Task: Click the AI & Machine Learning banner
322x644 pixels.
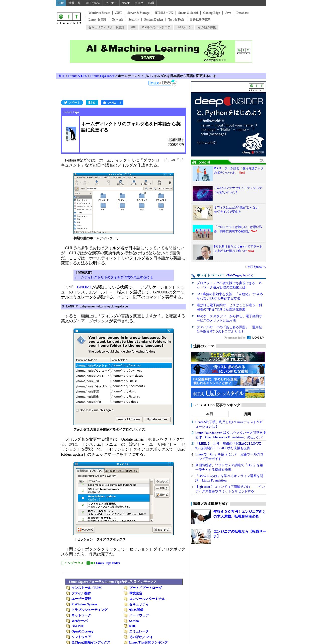Action: coord(161,51)
